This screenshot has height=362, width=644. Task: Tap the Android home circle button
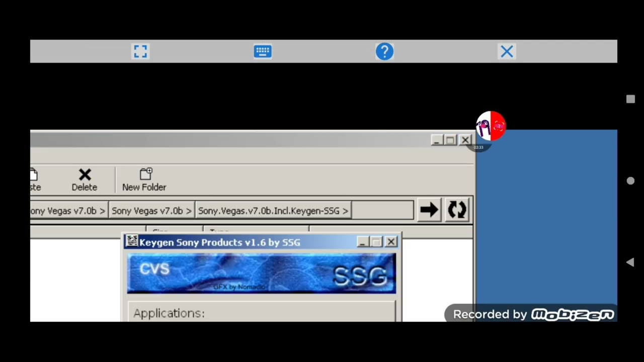coord(630,180)
